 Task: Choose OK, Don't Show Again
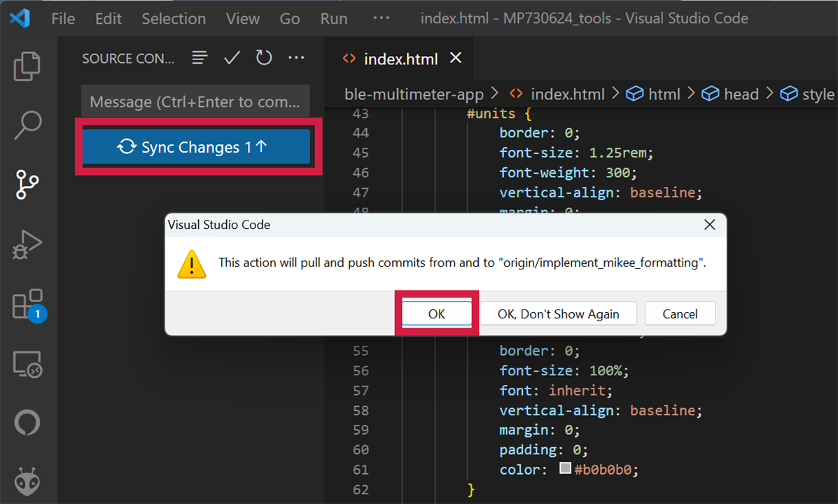coord(559,314)
